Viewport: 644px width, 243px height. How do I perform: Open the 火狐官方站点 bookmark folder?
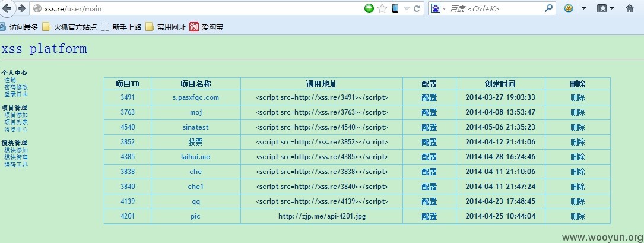[69, 27]
